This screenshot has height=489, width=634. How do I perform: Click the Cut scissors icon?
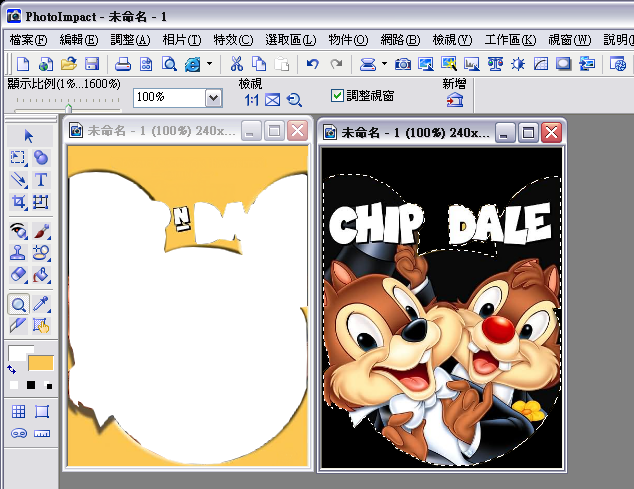pyautogui.click(x=236, y=64)
